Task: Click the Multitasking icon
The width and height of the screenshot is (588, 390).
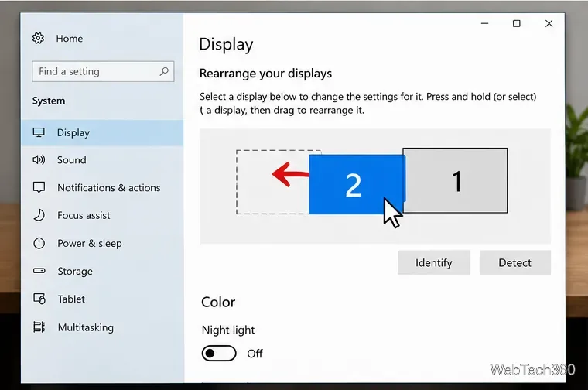Action: (x=39, y=327)
